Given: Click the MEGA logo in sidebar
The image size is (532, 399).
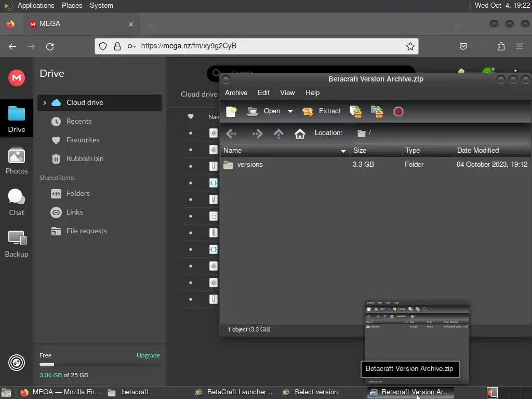Looking at the screenshot, I should pyautogui.click(x=17, y=78).
